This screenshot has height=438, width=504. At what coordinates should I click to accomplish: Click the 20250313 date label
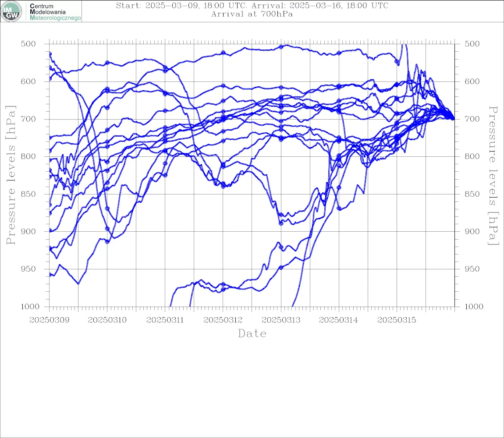pyautogui.click(x=280, y=320)
